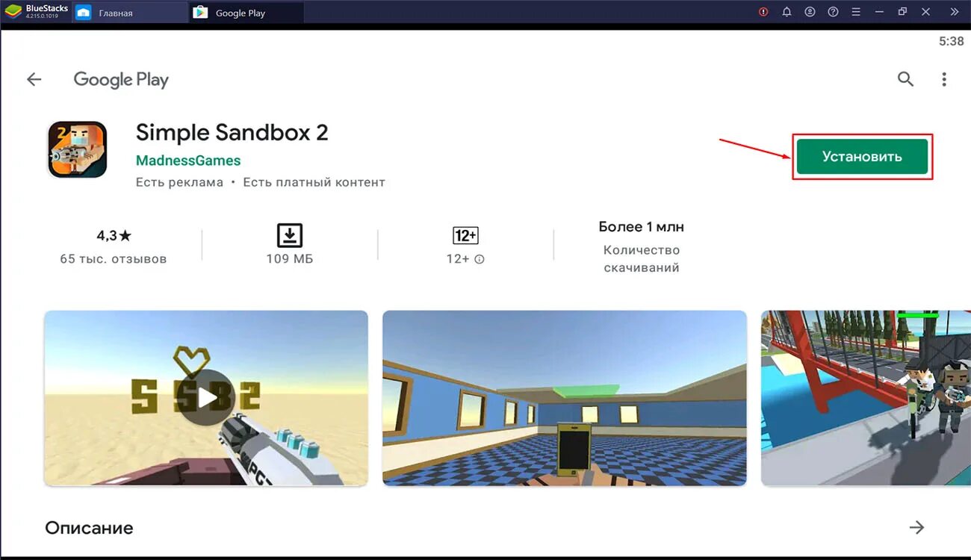Open the MadnessGames developer link
The image size is (971, 560).
(187, 160)
